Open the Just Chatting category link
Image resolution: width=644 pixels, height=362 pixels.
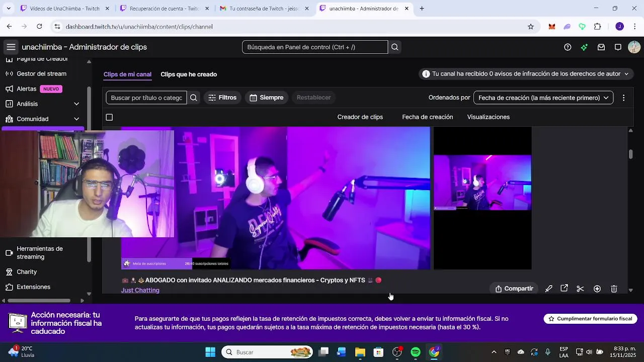coord(140,290)
